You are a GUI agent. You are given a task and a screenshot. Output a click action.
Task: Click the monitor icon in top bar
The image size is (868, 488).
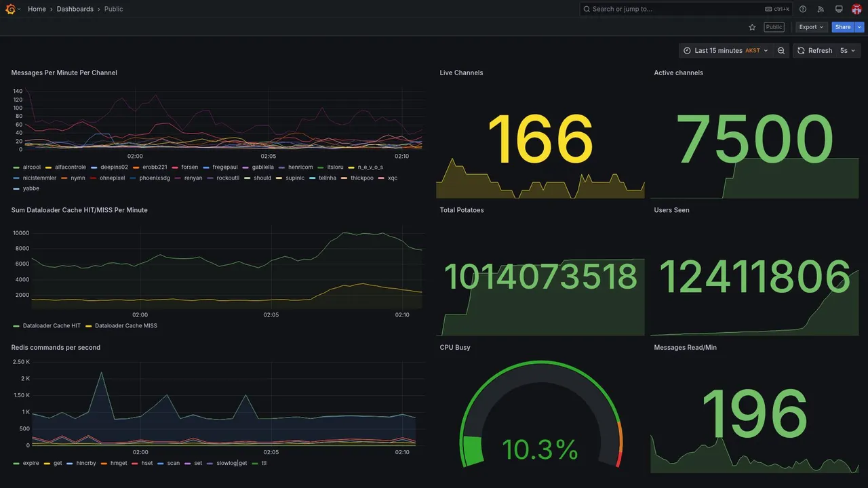[839, 9]
